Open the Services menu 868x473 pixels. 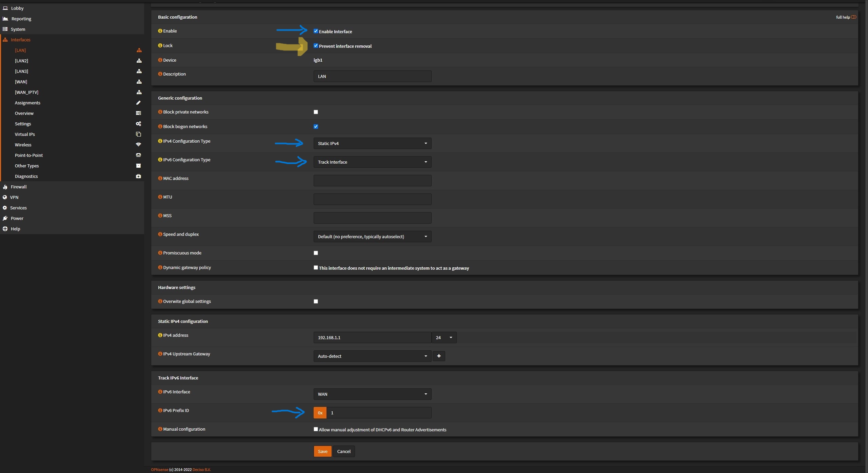coord(18,208)
